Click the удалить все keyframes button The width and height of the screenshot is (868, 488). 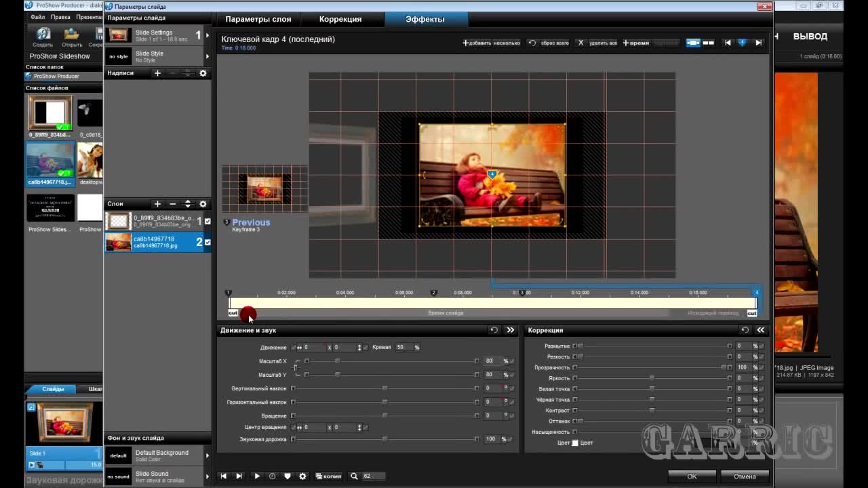click(597, 43)
